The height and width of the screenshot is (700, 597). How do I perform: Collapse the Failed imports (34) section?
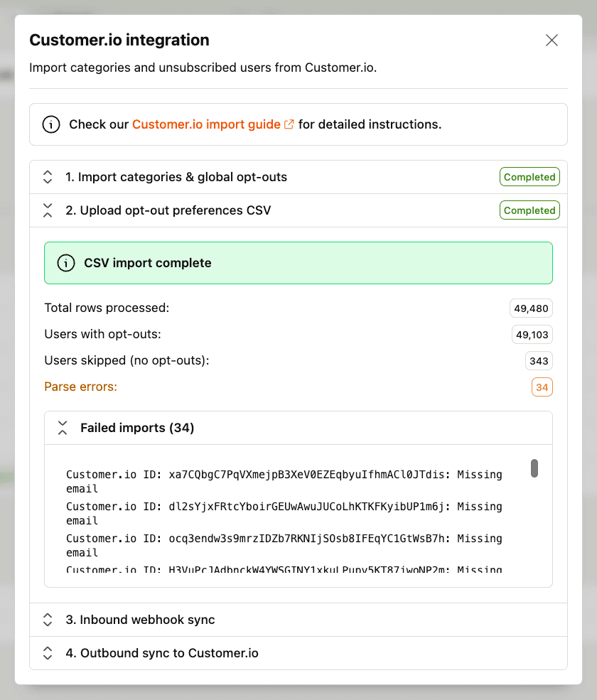click(63, 428)
